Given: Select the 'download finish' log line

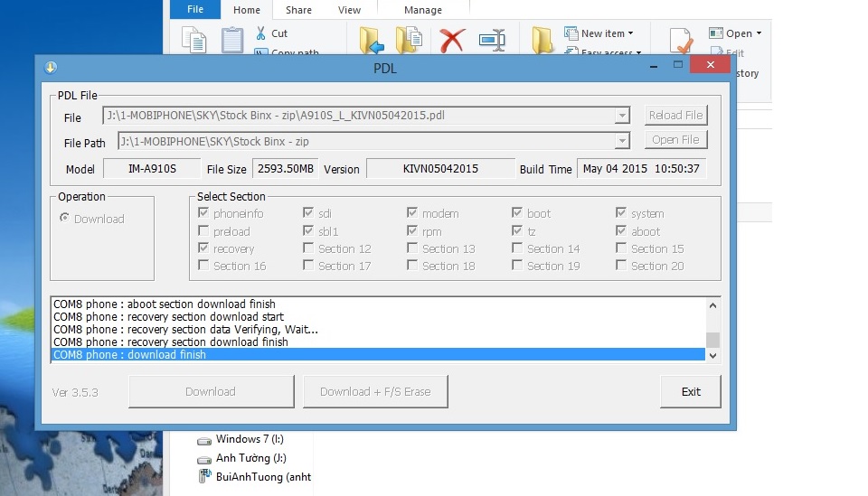Looking at the screenshot, I should [x=378, y=354].
